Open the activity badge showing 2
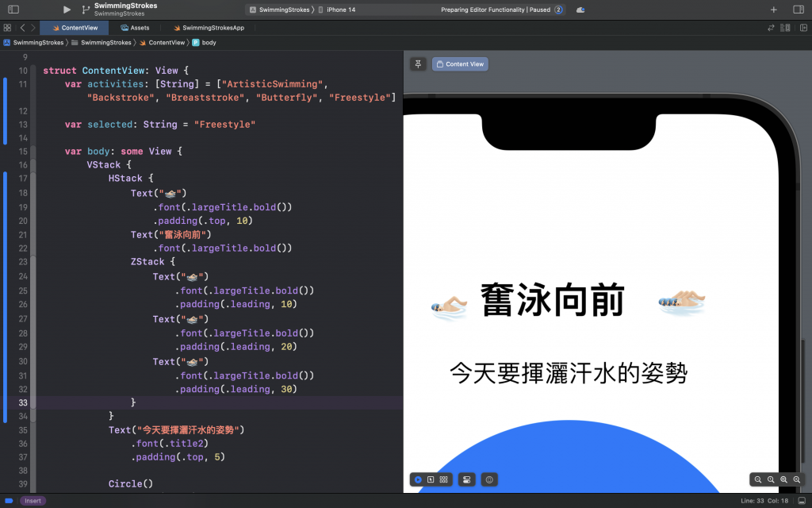The height and width of the screenshot is (508, 812). tap(558, 10)
